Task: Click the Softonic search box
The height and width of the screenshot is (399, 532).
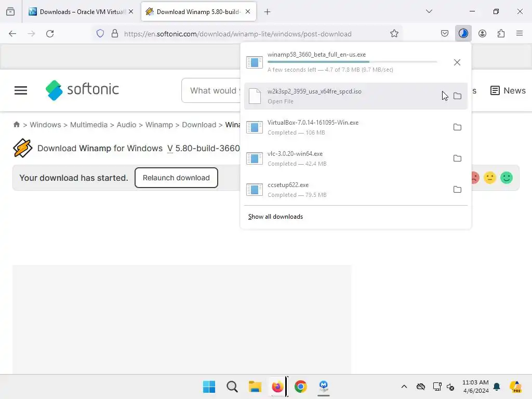Action: tap(211, 90)
